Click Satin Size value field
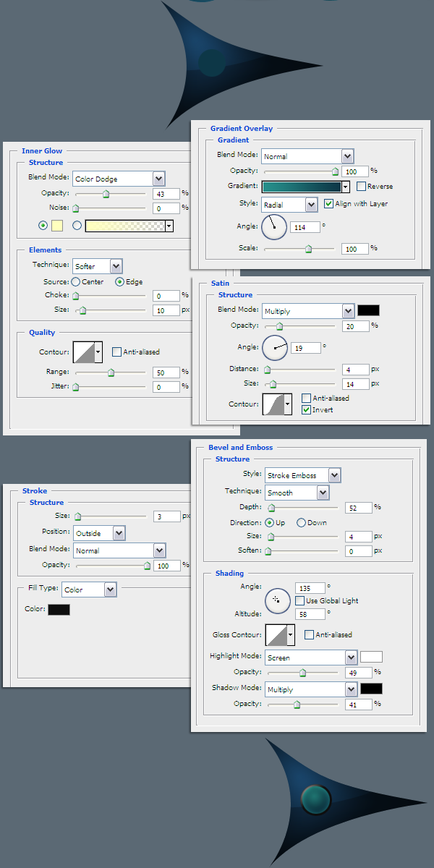The height and width of the screenshot is (868, 434). click(x=357, y=384)
